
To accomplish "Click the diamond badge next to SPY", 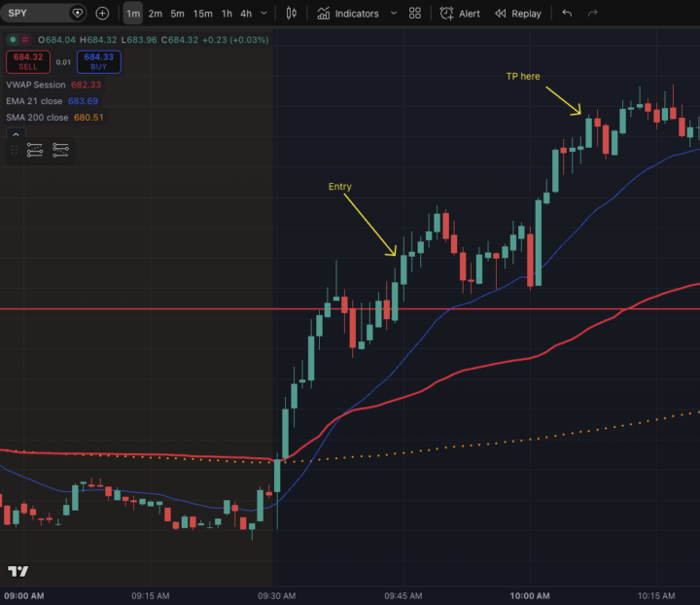I will pyautogui.click(x=77, y=13).
